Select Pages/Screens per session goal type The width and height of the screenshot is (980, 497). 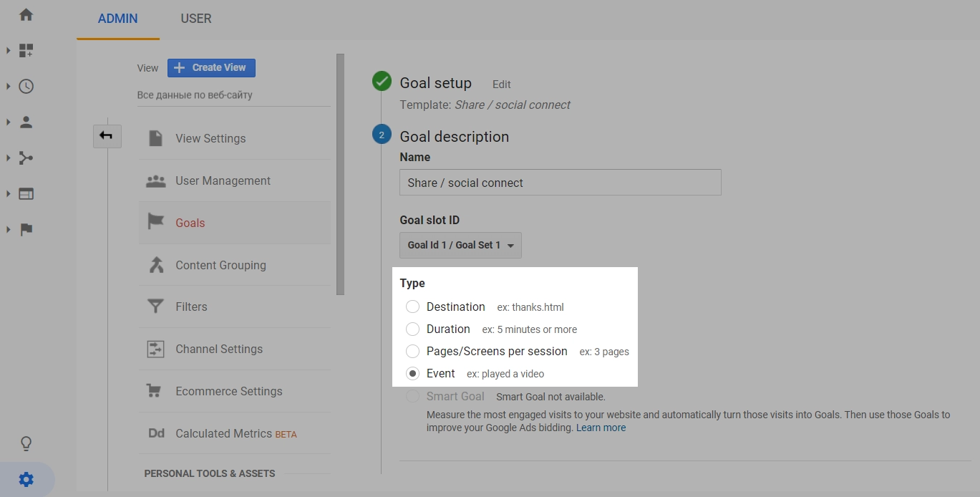pyautogui.click(x=412, y=351)
